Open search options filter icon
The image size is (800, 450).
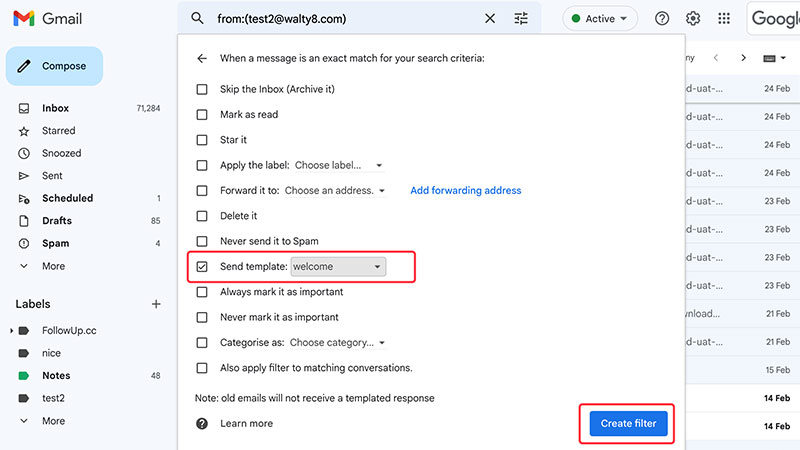[521, 19]
